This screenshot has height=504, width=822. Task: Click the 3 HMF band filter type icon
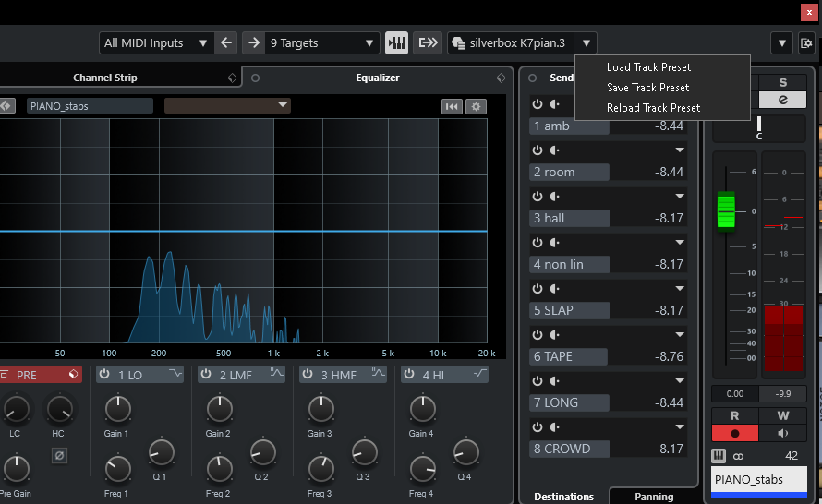click(379, 373)
